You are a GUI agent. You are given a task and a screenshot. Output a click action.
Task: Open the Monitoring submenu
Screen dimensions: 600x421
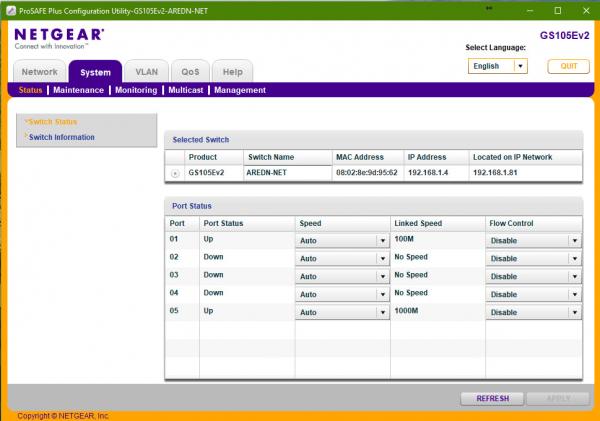pos(136,90)
